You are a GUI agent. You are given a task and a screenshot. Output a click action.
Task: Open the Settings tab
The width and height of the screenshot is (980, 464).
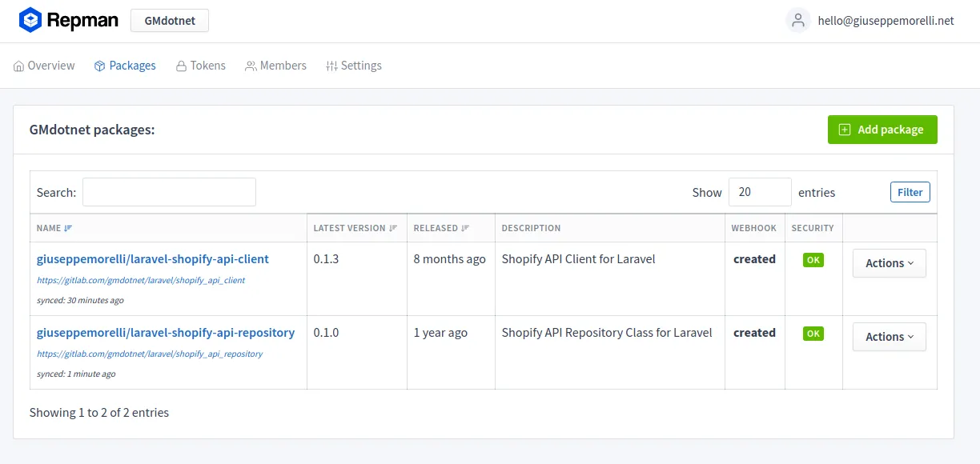(354, 66)
